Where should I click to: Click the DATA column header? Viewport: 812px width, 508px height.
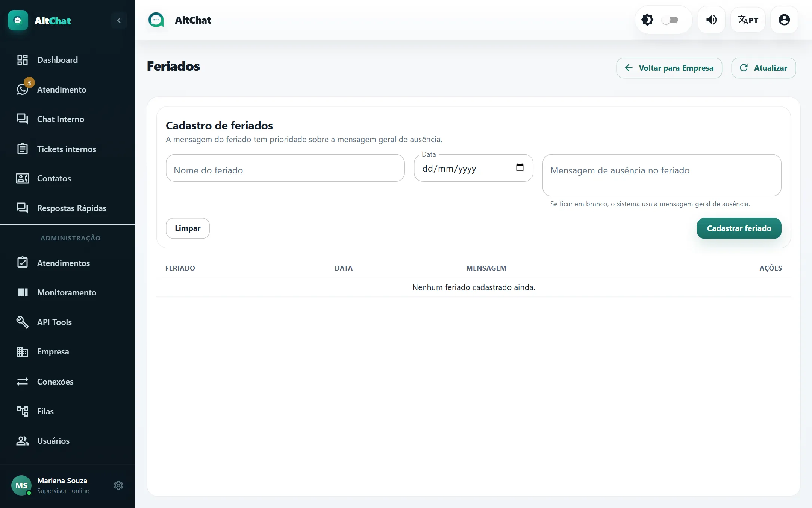(x=344, y=268)
